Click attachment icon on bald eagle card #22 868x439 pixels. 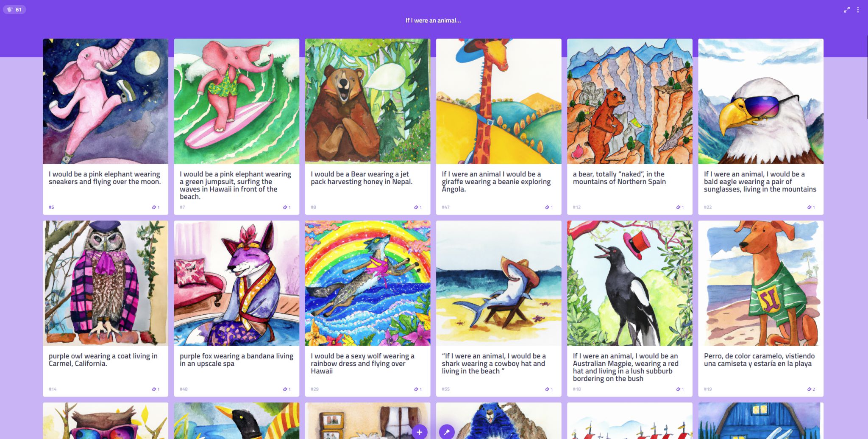coord(811,207)
